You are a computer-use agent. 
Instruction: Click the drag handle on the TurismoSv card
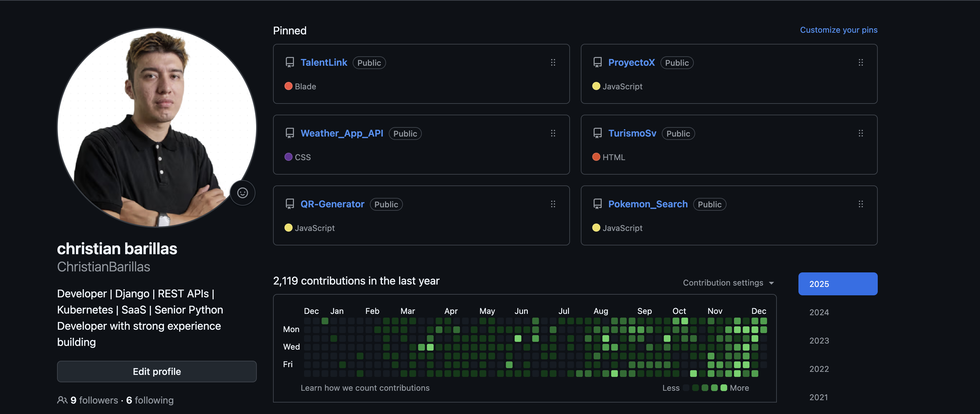click(x=861, y=133)
